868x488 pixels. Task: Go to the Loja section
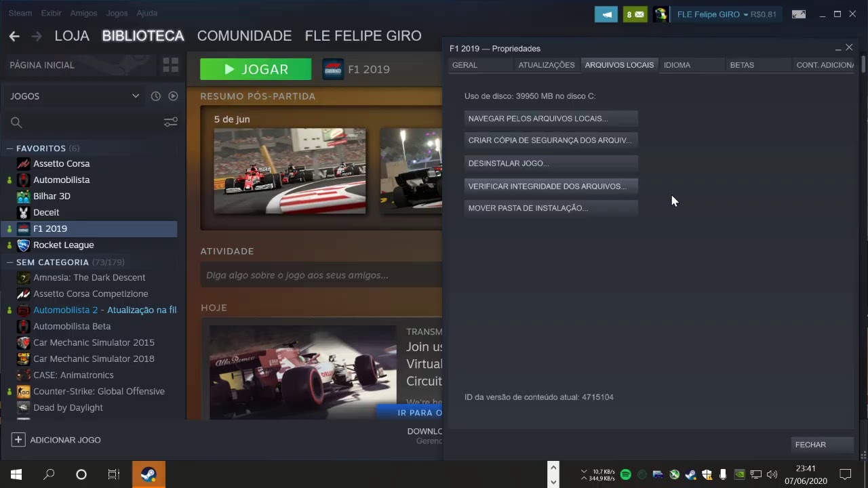[x=72, y=36]
